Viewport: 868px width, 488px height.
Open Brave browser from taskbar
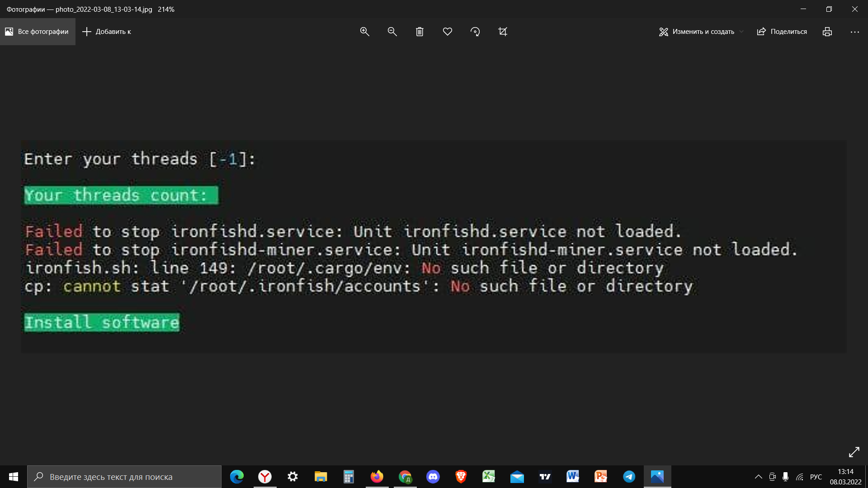click(461, 477)
